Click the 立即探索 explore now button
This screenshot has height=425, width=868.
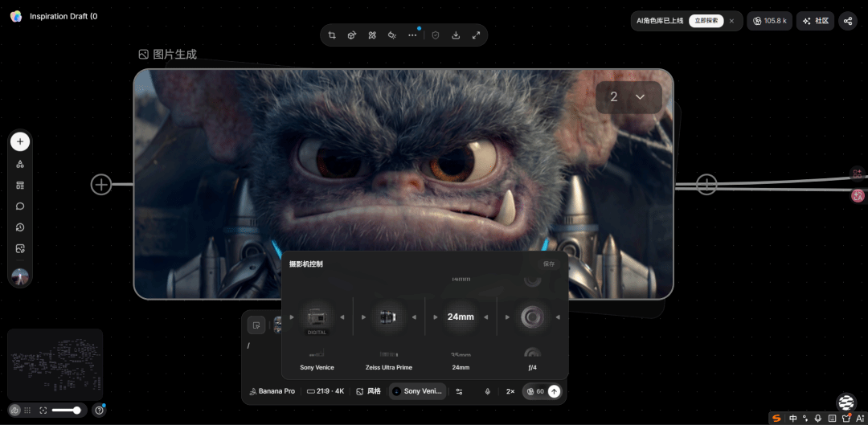click(706, 21)
